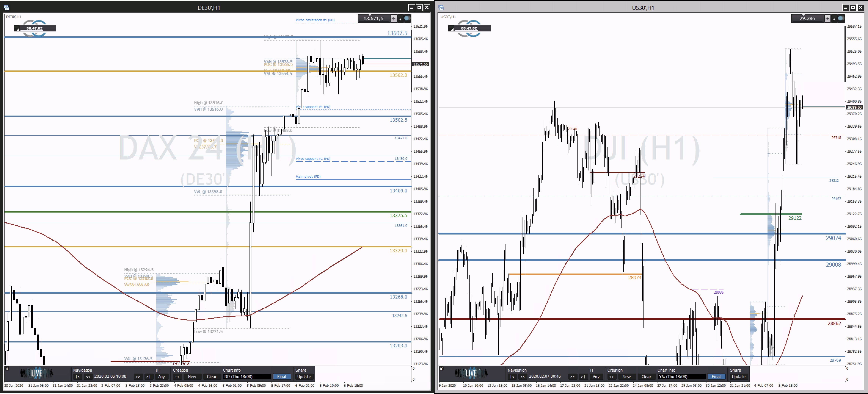Screen dimensions: 868x394
Task: Click New in US30 Creation section
Action: click(627, 377)
